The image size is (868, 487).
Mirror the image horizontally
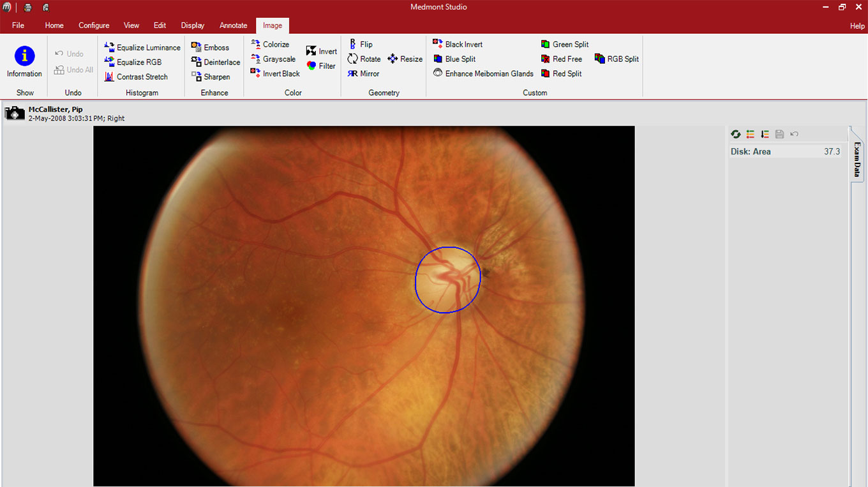363,73
